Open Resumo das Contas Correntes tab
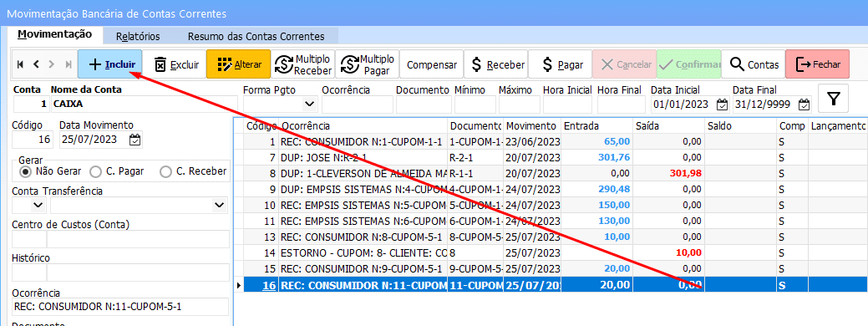The image size is (868, 326). [256, 37]
